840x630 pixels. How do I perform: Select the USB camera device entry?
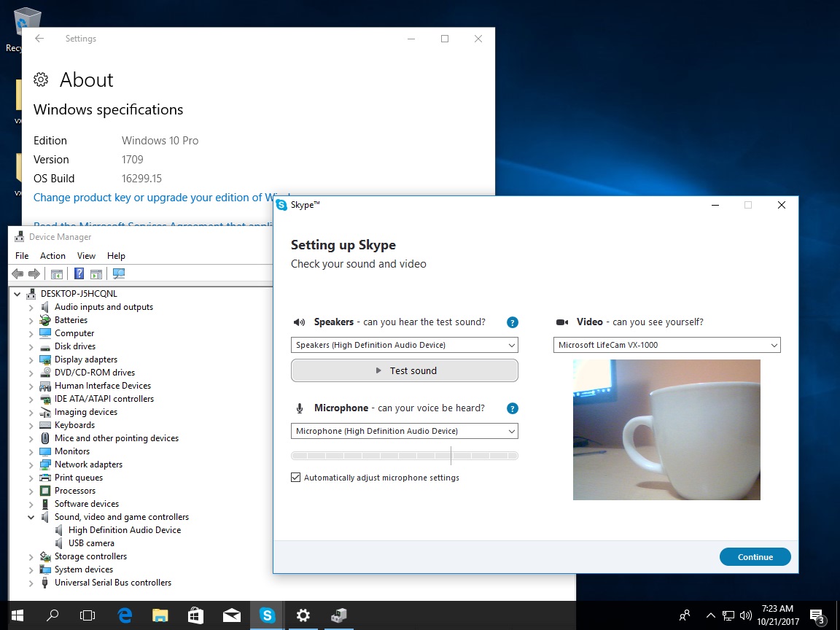[92, 543]
